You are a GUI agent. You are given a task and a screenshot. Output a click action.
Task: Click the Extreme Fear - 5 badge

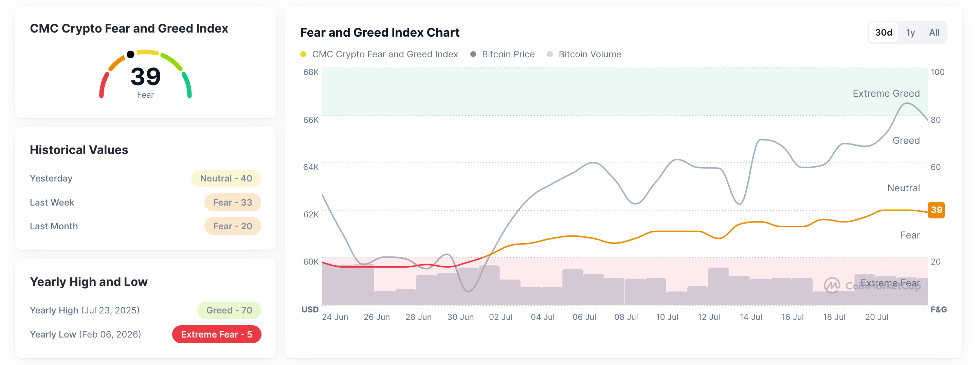[x=216, y=334]
